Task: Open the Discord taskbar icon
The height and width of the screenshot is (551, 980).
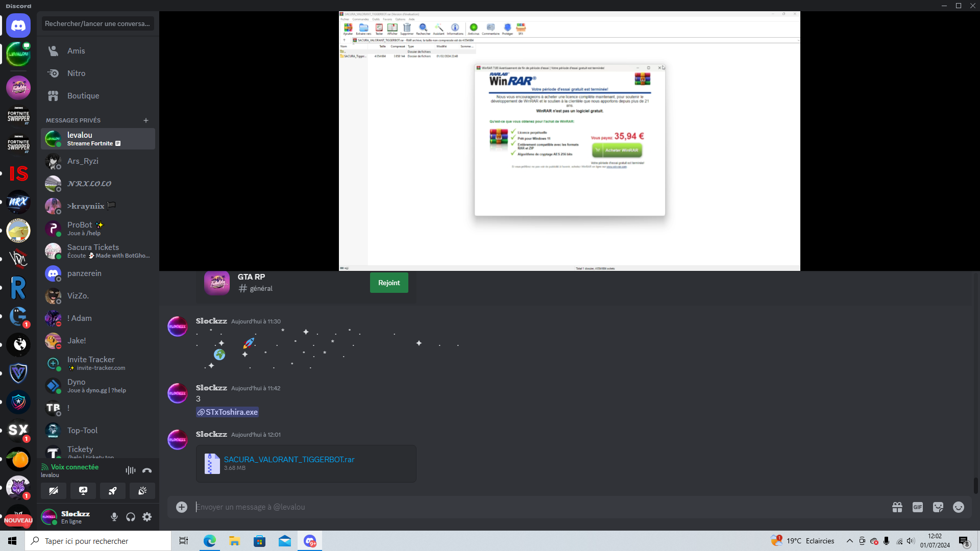Action: pos(310,541)
